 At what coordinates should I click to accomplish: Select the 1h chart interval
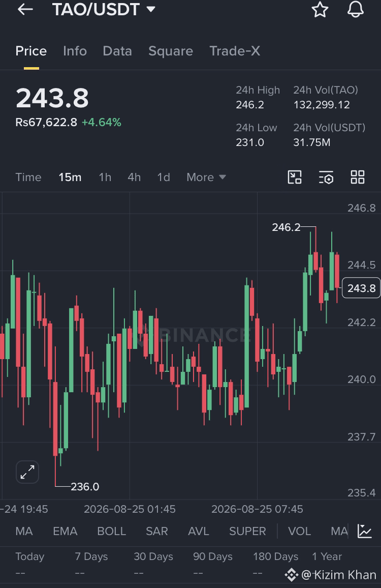tap(105, 177)
